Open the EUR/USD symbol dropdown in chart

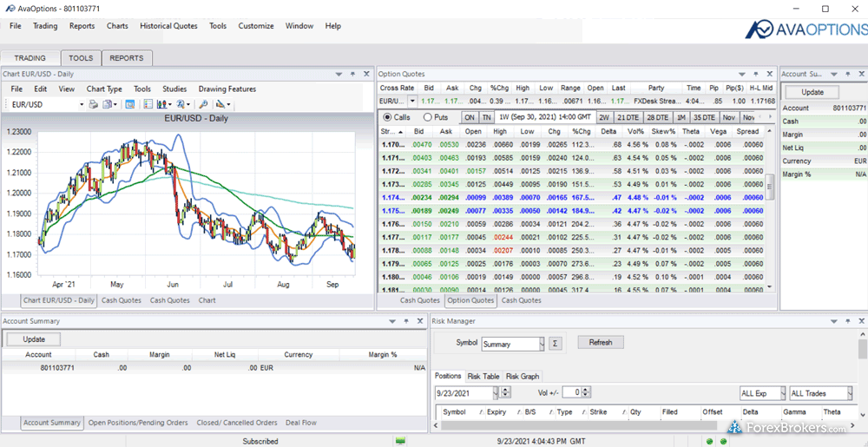[82, 104]
